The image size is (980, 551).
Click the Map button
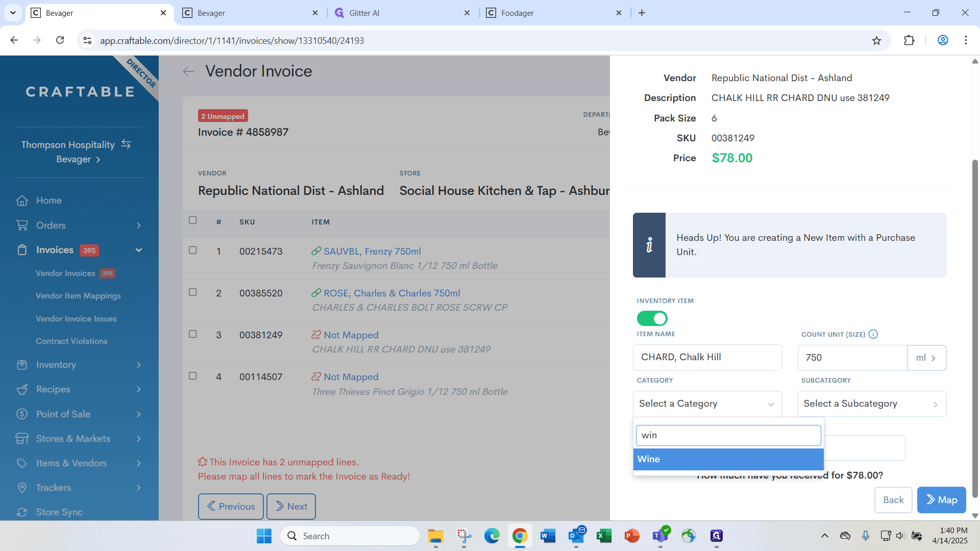click(x=941, y=500)
